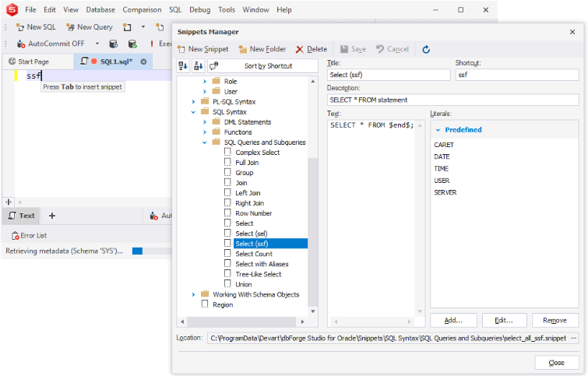This screenshot has width=588, height=376.
Task: Click the Add... literal button
Action: 453,320
